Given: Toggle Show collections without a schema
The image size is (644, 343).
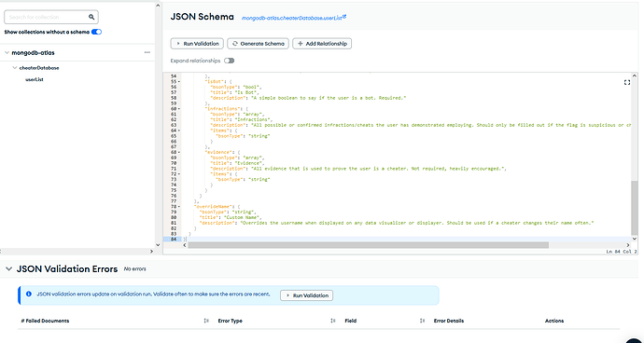Looking at the screenshot, I should tap(96, 32).
